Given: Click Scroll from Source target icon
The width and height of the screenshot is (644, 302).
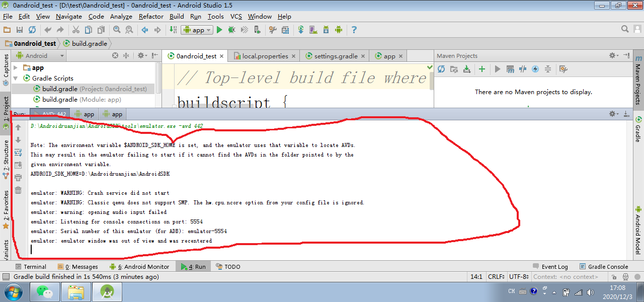Looking at the screenshot, I should 115,56.
